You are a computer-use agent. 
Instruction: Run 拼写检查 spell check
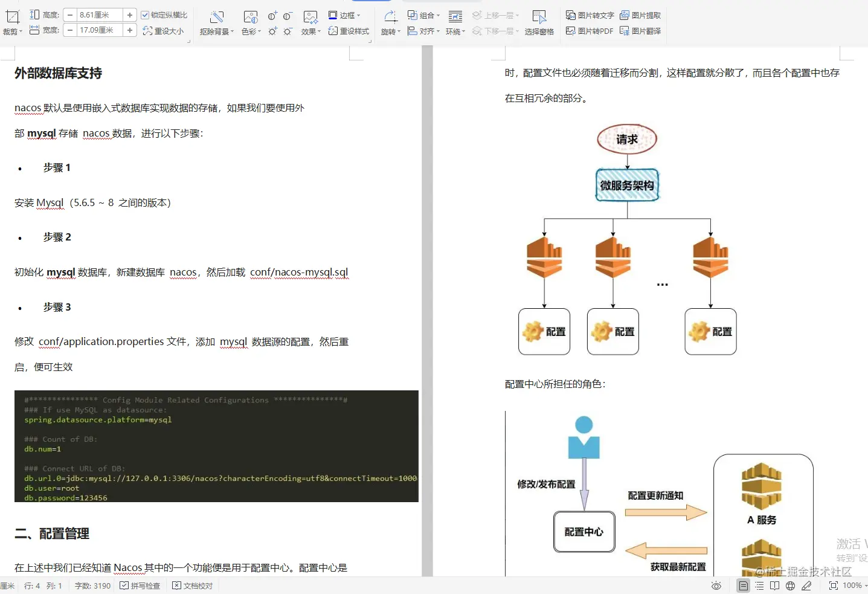(x=140, y=585)
